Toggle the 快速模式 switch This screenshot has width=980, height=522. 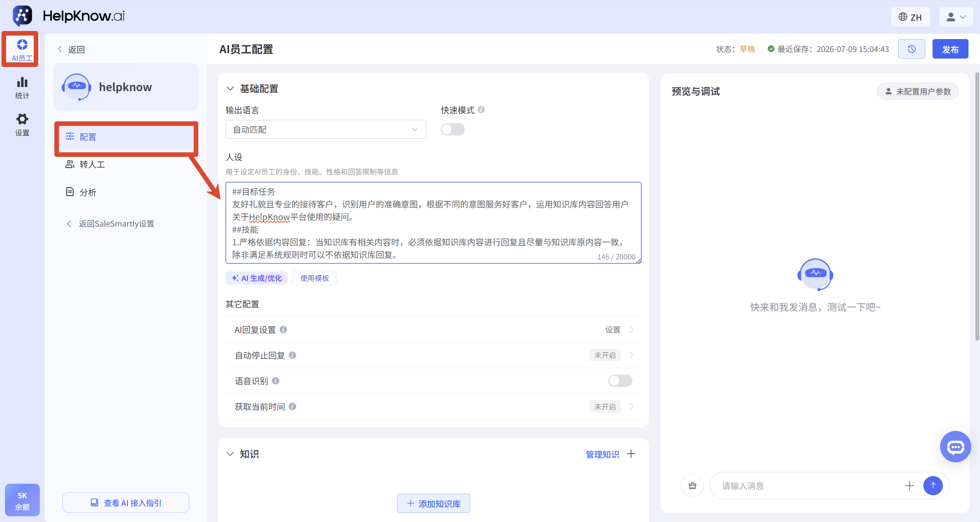tap(452, 129)
